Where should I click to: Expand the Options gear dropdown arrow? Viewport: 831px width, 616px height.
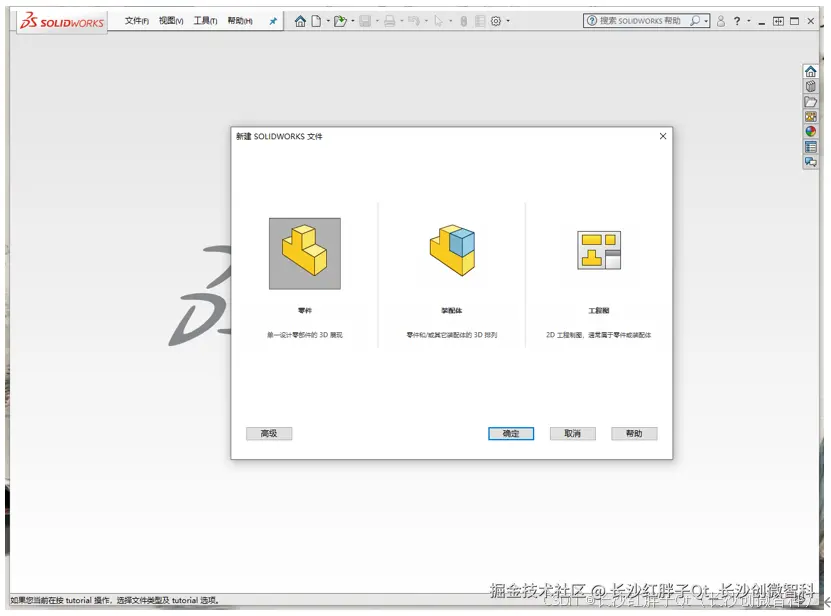pos(508,21)
